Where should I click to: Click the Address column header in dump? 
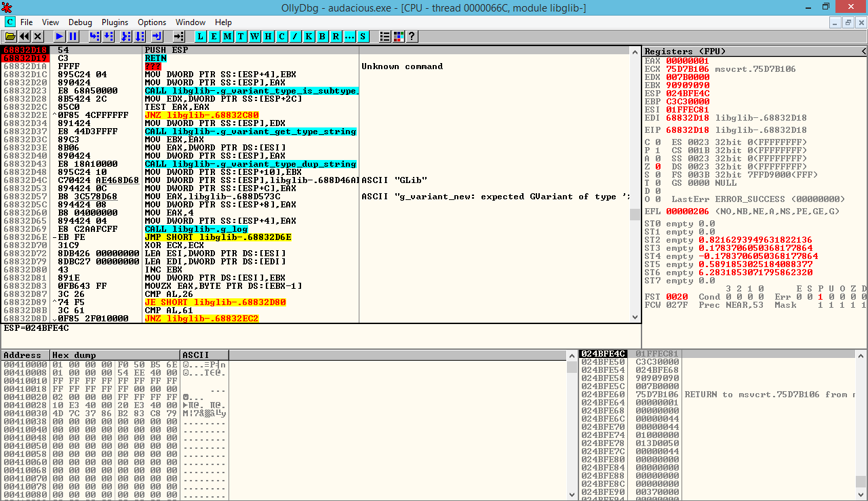(26, 355)
